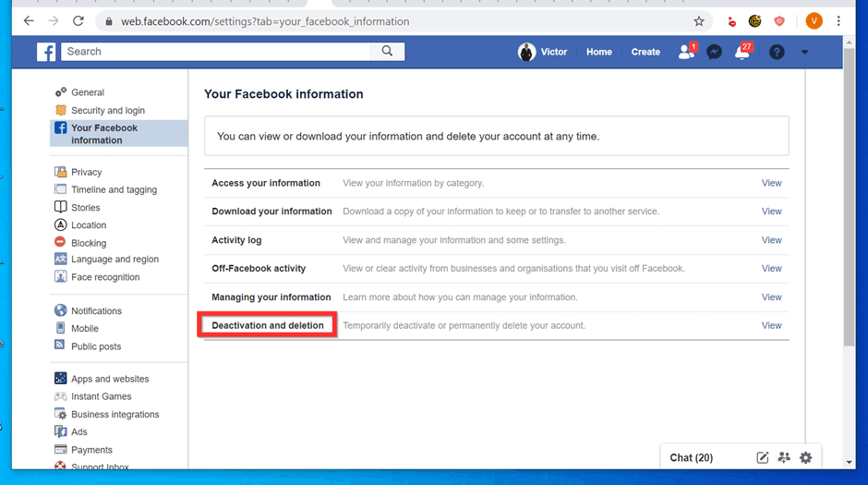View Off-Facebook activity

(771, 269)
